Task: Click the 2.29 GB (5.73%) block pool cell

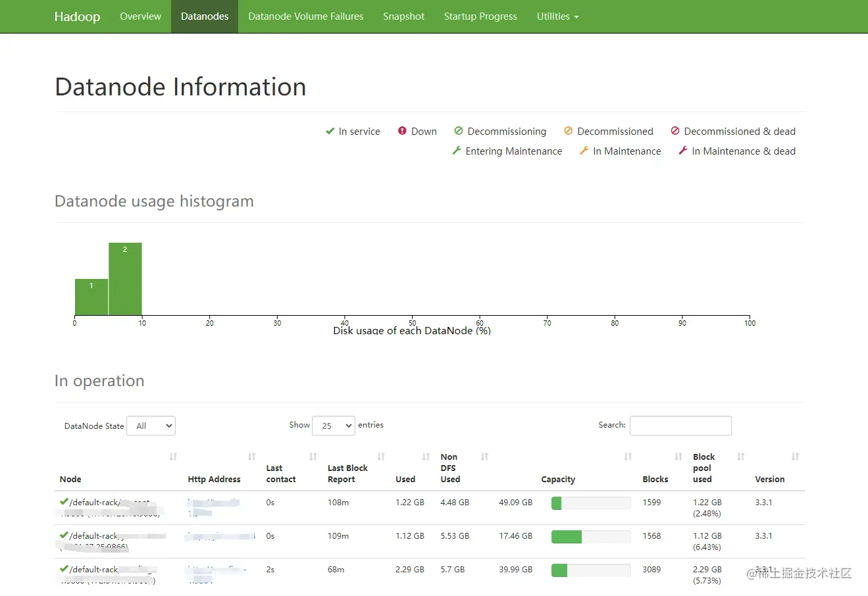Action: click(707, 575)
